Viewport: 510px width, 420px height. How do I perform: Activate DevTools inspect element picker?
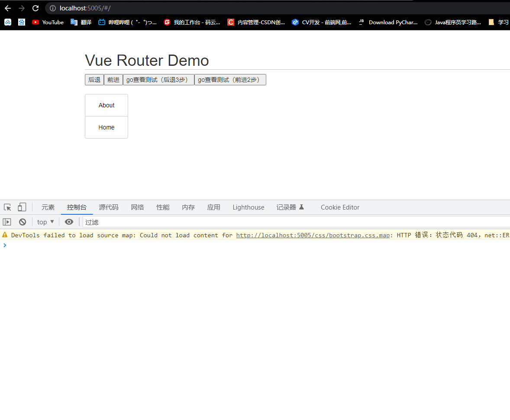(x=7, y=207)
